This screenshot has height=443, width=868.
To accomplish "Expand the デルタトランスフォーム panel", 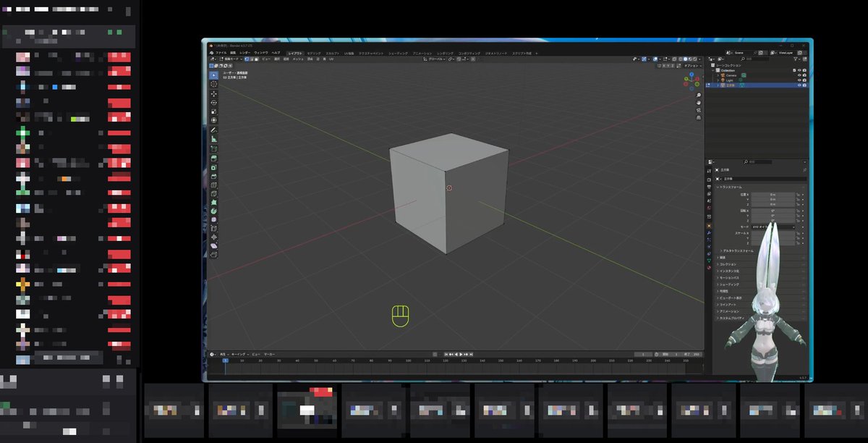I will tap(737, 251).
